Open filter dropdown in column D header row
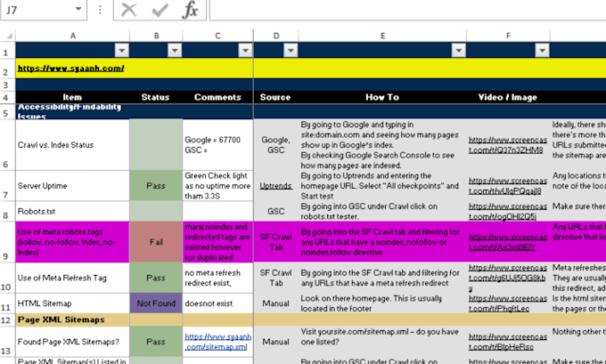606x364 pixels. [291, 50]
